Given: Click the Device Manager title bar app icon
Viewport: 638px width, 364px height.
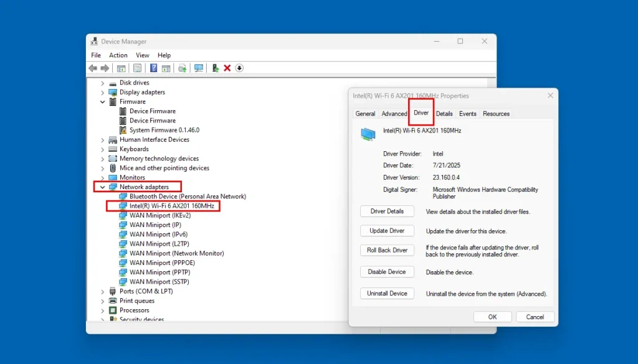Looking at the screenshot, I should (x=95, y=42).
